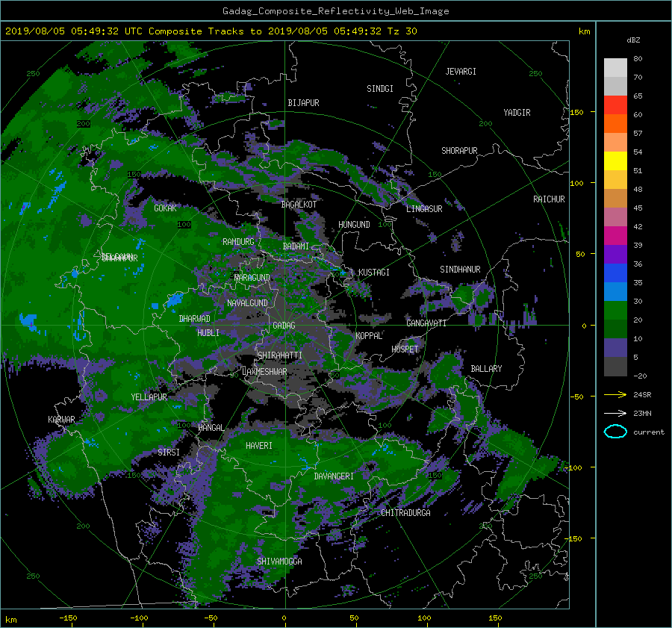Click the KOPPAL city label

(369, 336)
